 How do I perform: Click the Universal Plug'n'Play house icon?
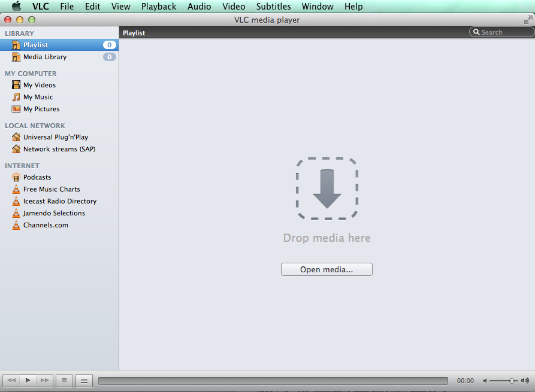pyautogui.click(x=16, y=137)
